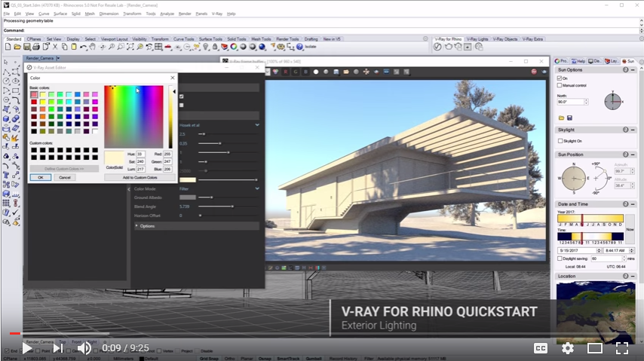Click the North angle input field
This screenshot has width=644, height=361.
tap(570, 102)
